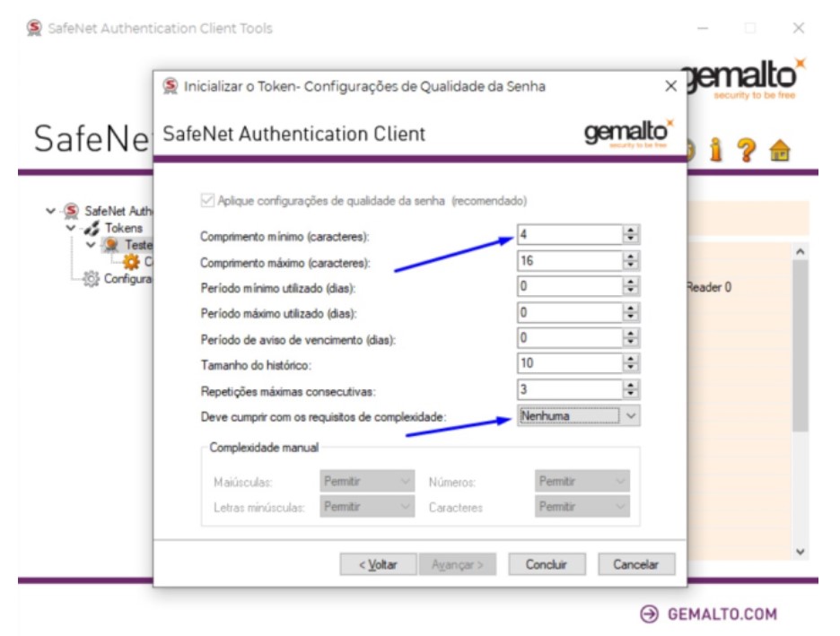This screenshot has height=636, width=840.
Task: Select the SafeNet root node icon in tree
Action: [x=71, y=211]
